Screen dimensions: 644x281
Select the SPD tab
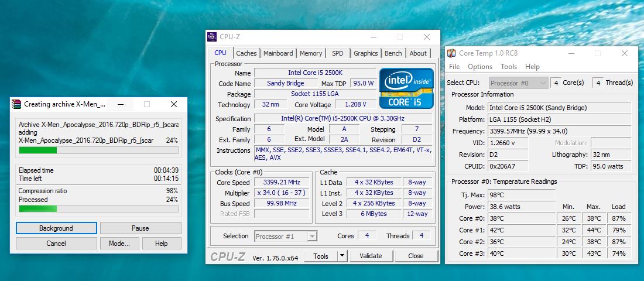338,53
